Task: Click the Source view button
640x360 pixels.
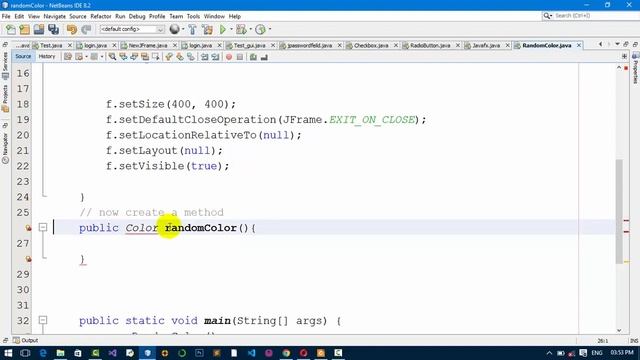Action: [23, 57]
